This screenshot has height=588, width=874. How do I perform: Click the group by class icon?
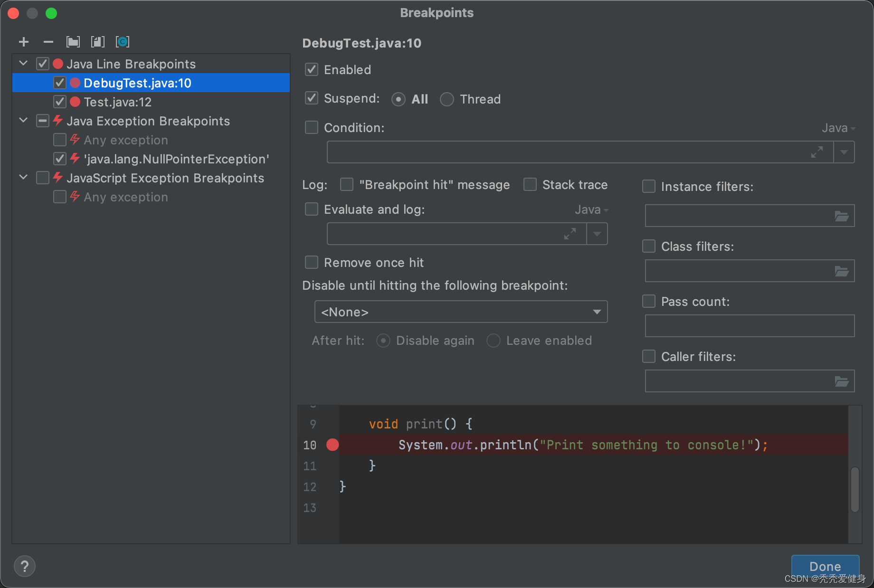tap(123, 42)
